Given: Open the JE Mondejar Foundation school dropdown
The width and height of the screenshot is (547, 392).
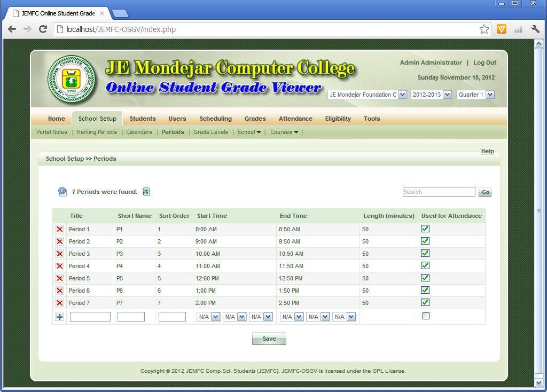Looking at the screenshot, I should click(x=367, y=95).
